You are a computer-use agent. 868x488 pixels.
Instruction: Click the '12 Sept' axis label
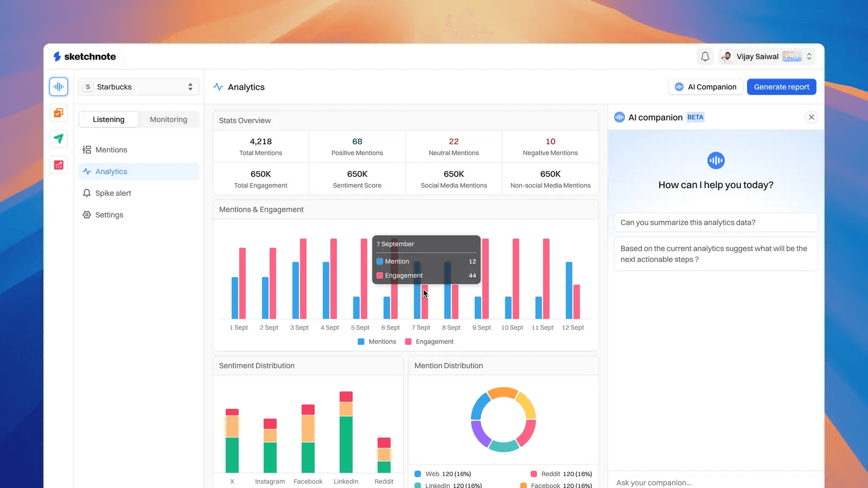pos(573,328)
